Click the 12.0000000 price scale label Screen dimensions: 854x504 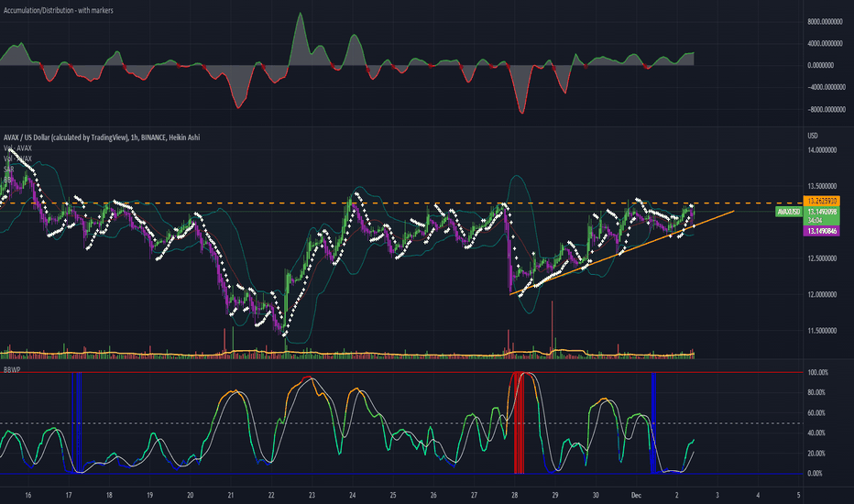(x=823, y=295)
